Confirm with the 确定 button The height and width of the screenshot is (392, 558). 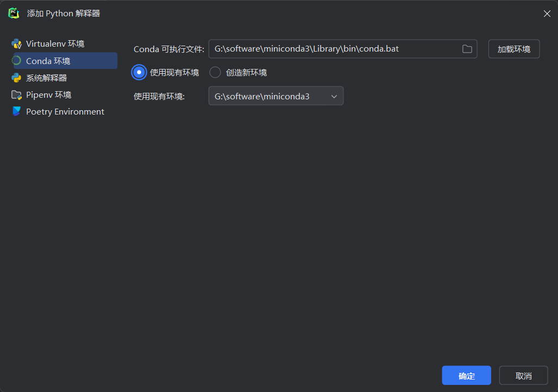[467, 376]
